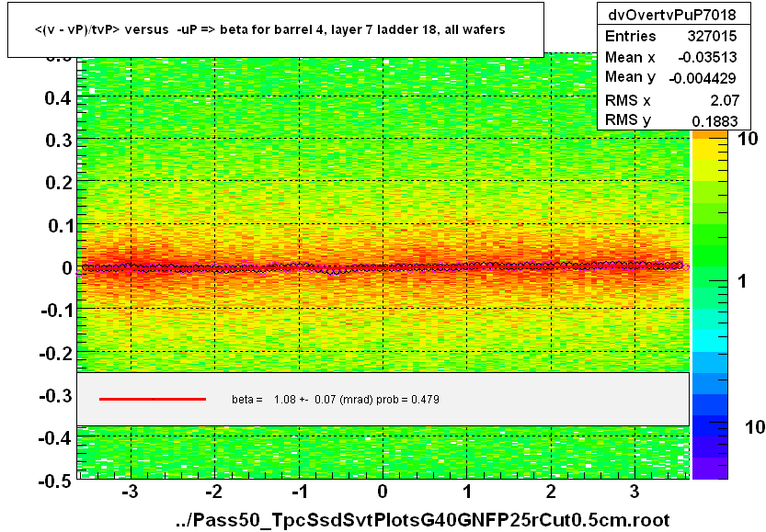Screen dimensions: 766x532
Task: Click the x-axis label -1
Action: point(300,492)
